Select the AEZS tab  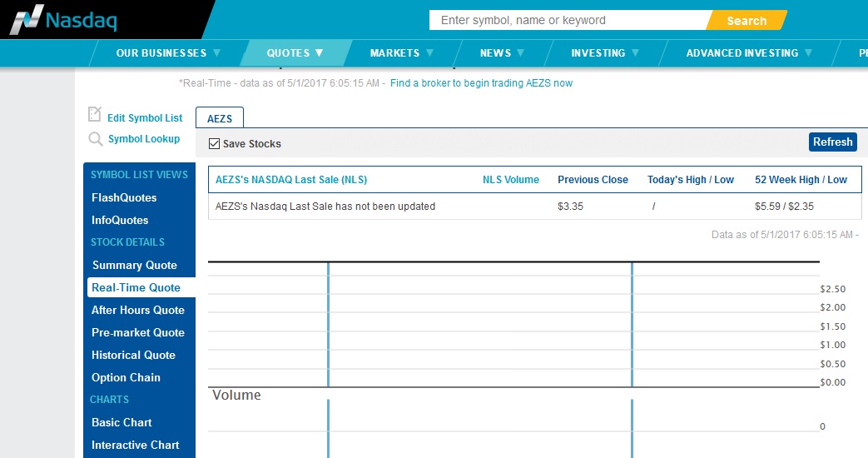[x=220, y=118]
